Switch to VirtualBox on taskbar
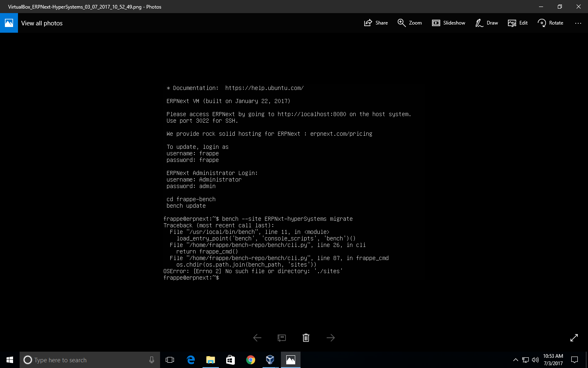 [x=270, y=360]
